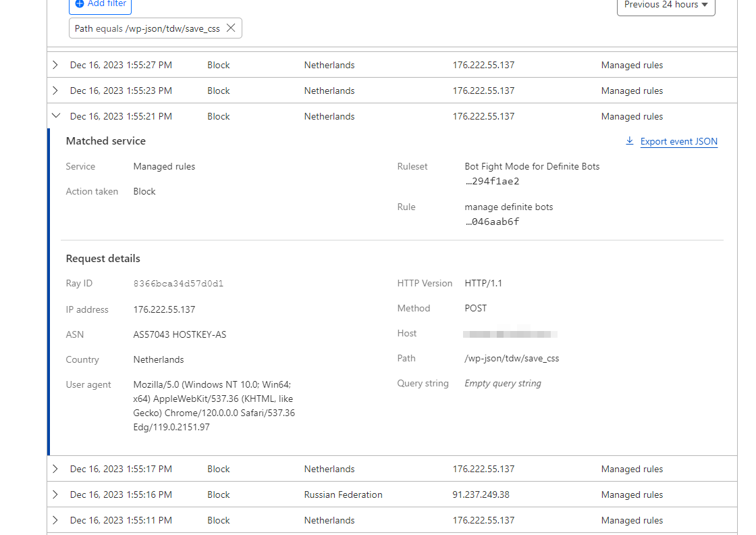Click the Export event JSON link
This screenshot has height=535, width=756.
679,141
